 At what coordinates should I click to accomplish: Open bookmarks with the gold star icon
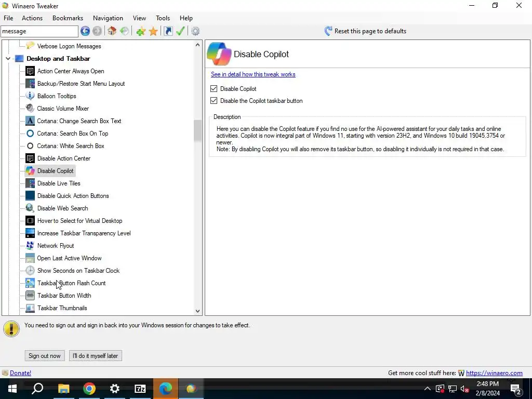coord(153,31)
